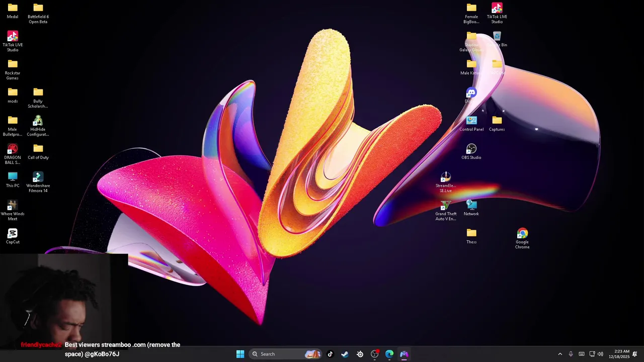Open the Windows Start menu
Viewport: 644px width, 362px height.
tap(240, 354)
